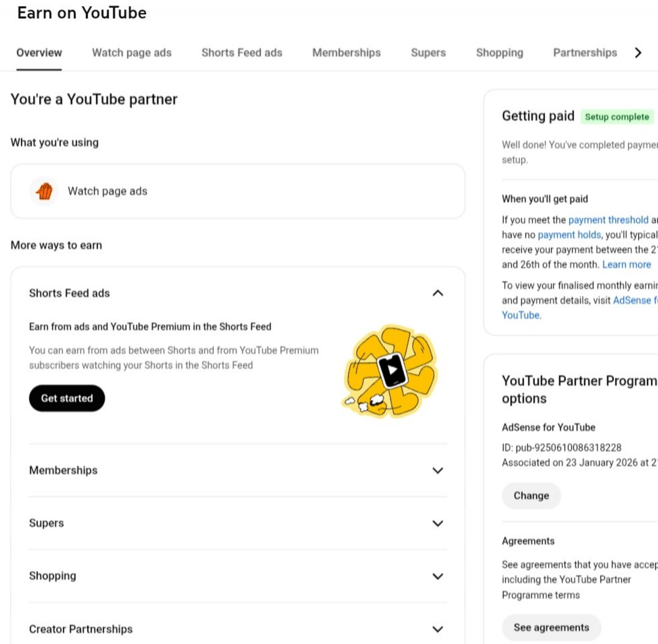The image size is (658, 644).
Task: Select the Overview tab
Action: (x=39, y=53)
